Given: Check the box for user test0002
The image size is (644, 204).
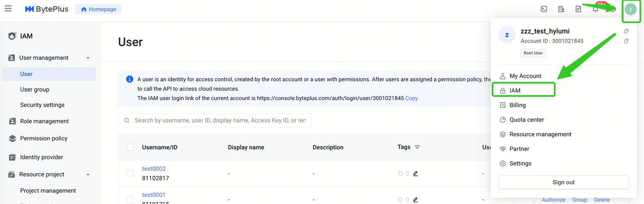Looking at the screenshot, I should 130,173.
